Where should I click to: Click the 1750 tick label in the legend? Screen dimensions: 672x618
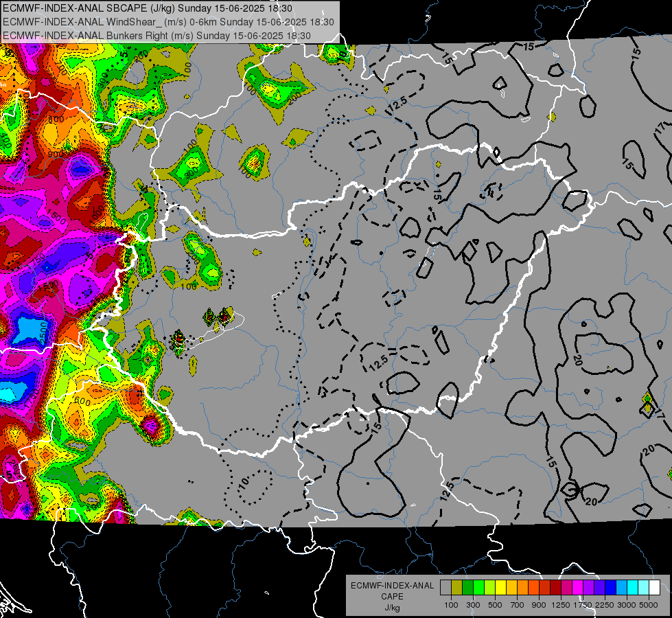(x=583, y=605)
